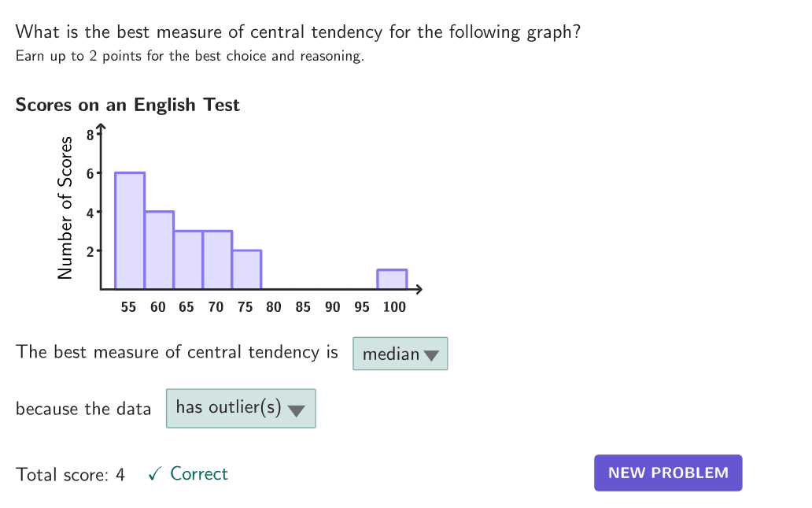Click the "Scores on an English Test" title
Viewport: 812px width, 508px height.
(x=127, y=105)
